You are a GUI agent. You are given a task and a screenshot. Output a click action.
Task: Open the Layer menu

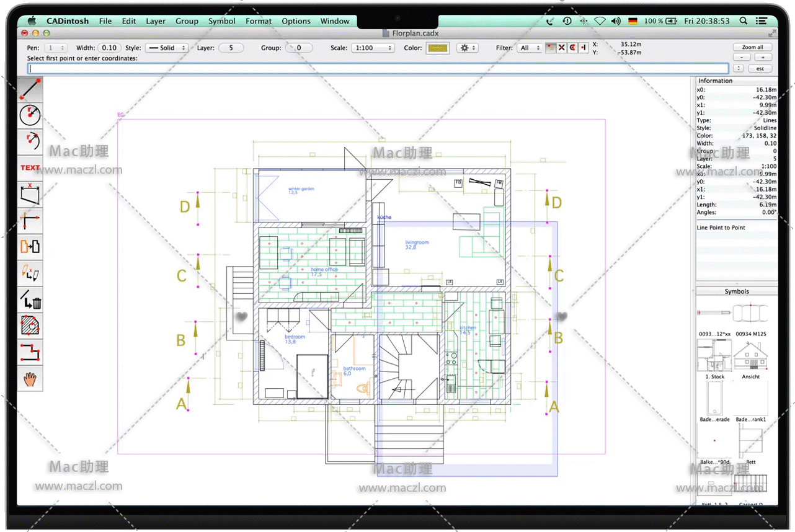(156, 21)
